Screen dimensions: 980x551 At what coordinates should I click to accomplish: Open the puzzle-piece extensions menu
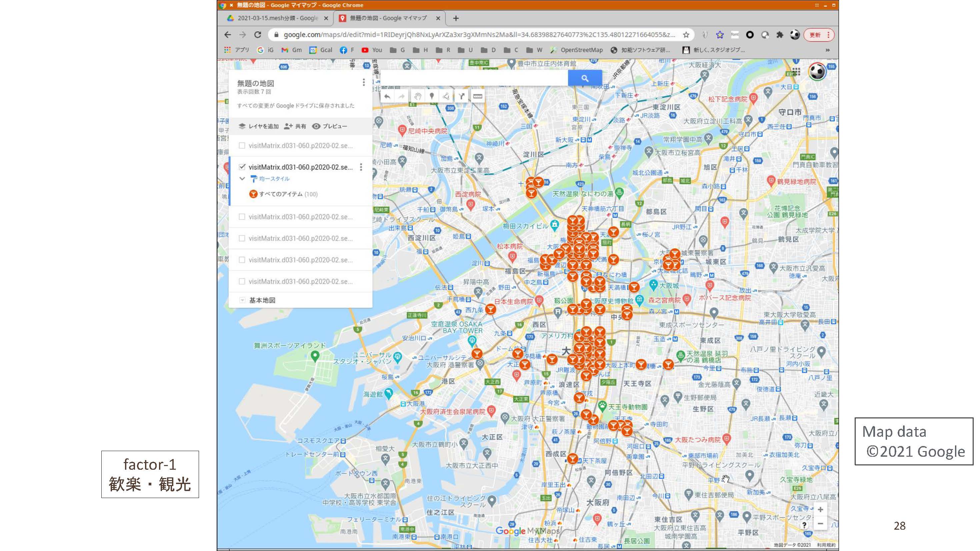click(x=780, y=35)
